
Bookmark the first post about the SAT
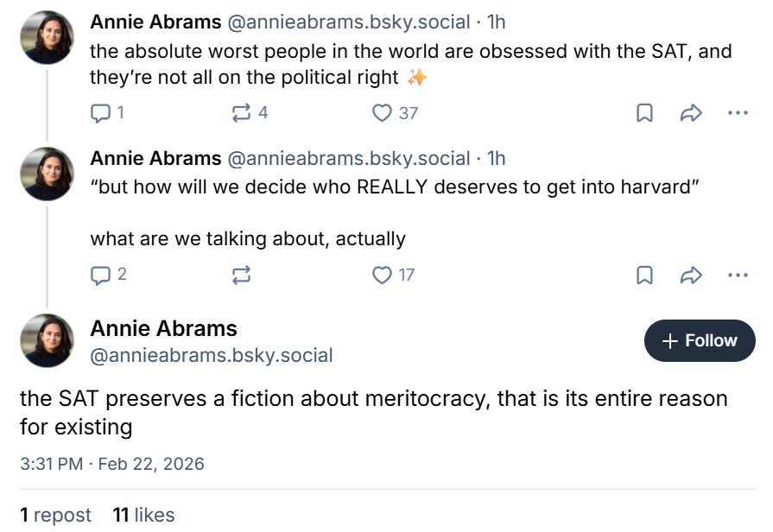[644, 113]
